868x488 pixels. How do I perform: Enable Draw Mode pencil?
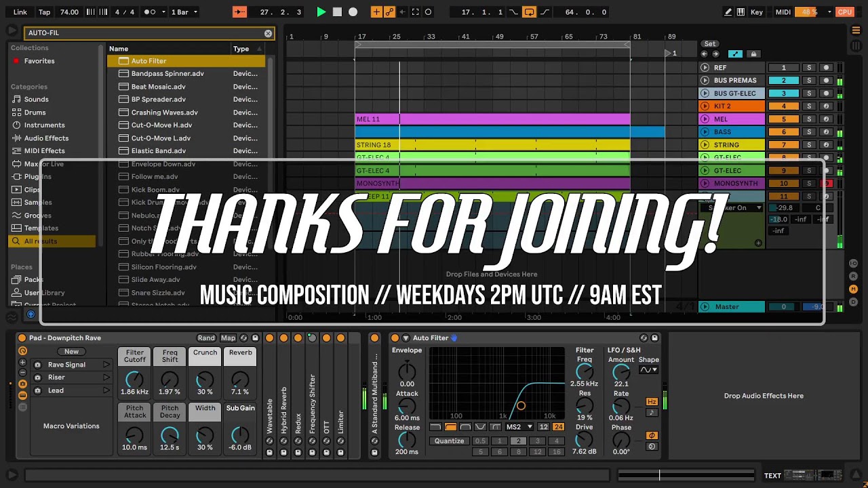pyautogui.click(x=728, y=12)
